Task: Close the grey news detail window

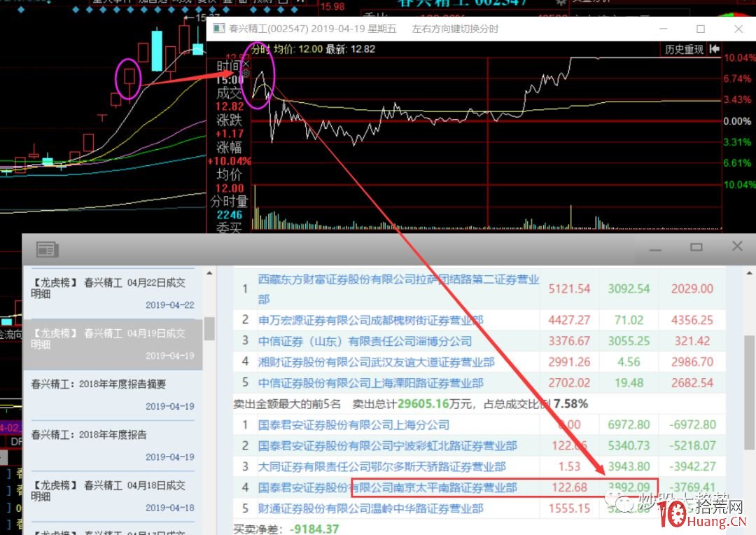Action: 737,246
